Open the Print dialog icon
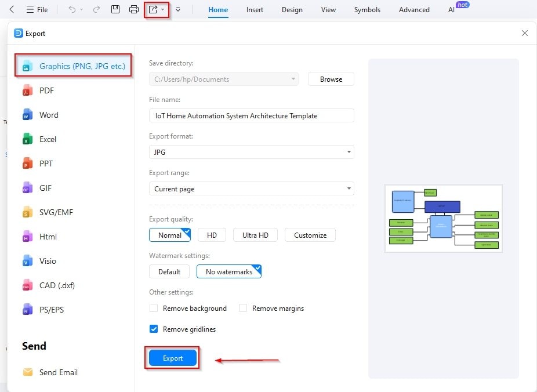Image resolution: width=537 pixels, height=392 pixels. pos(135,9)
